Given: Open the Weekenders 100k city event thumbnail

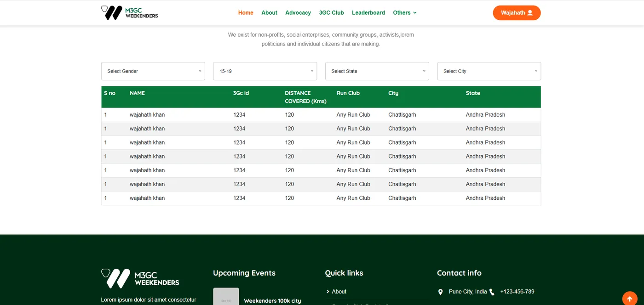Looking at the screenshot, I should [x=226, y=297].
